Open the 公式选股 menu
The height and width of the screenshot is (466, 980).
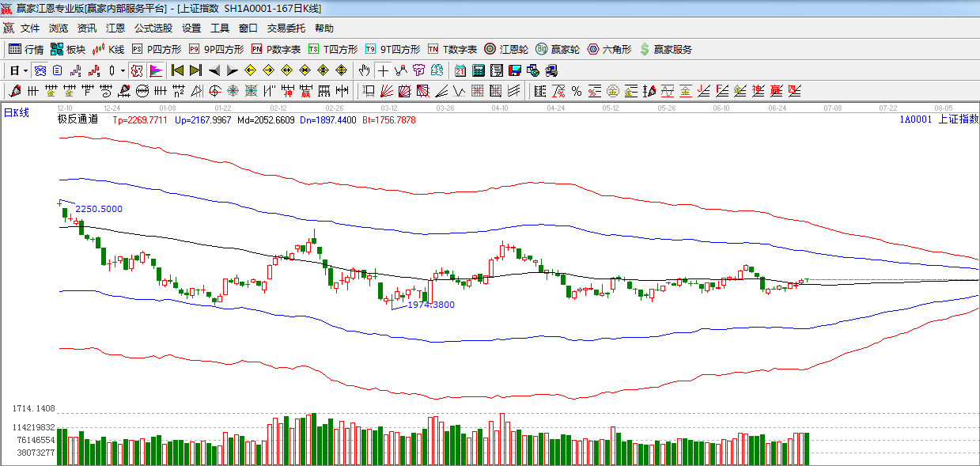(x=153, y=28)
